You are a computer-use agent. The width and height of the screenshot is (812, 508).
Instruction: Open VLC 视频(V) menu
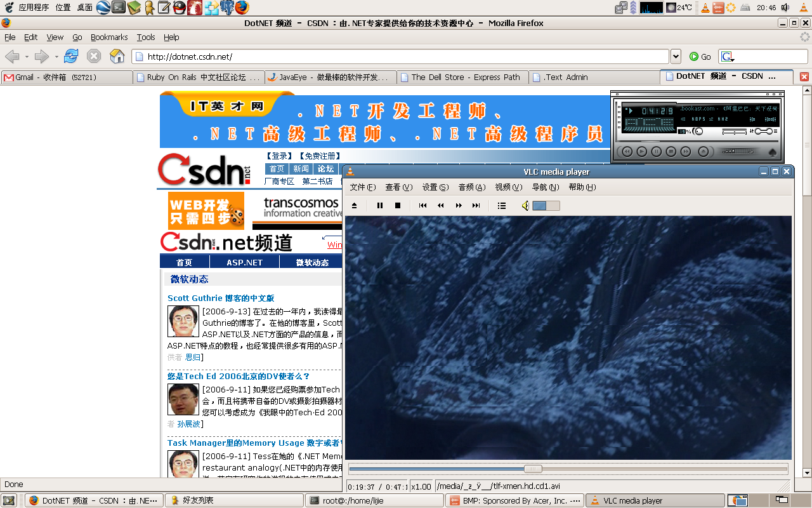509,187
